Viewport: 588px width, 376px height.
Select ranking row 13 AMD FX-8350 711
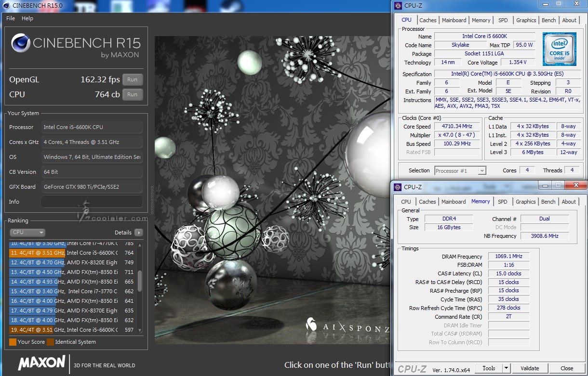tap(72, 272)
